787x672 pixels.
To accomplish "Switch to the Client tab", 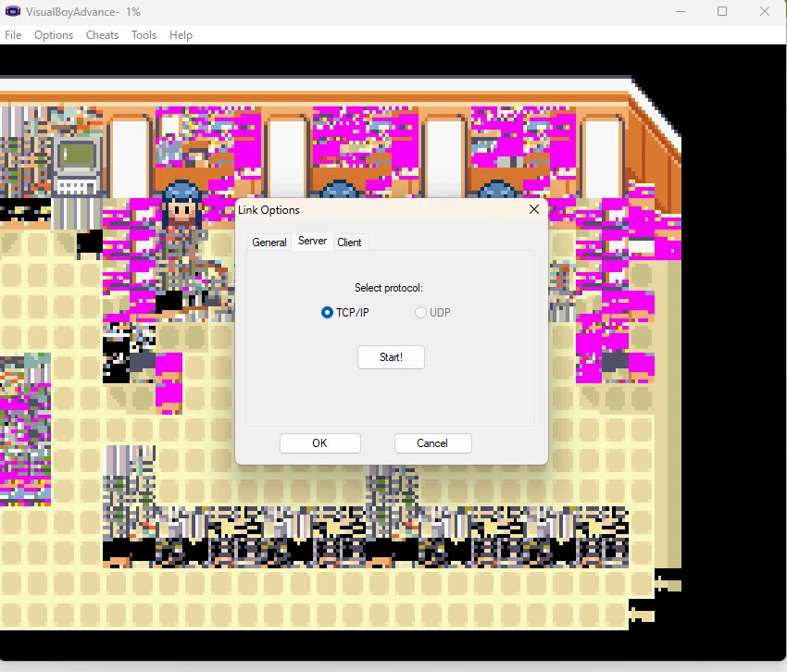I will [349, 243].
